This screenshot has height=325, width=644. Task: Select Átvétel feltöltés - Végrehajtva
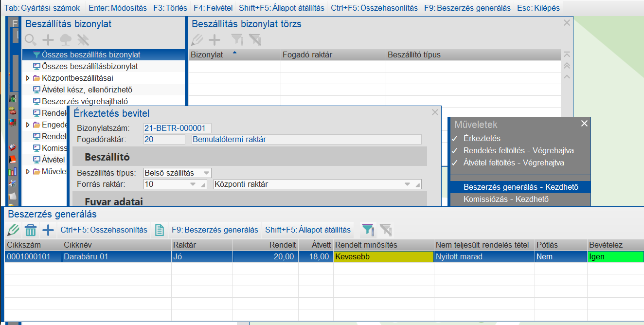(x=520, y=162)
